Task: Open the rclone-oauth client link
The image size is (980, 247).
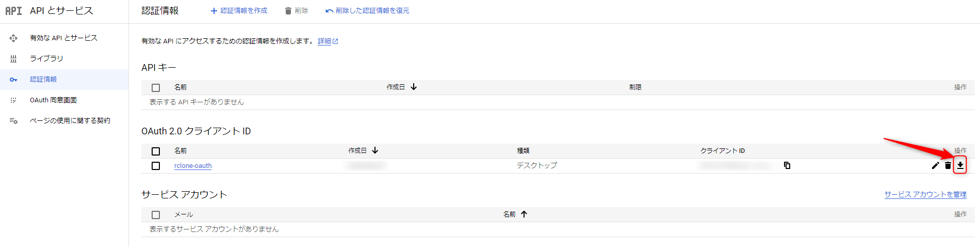Action: point(193,166)
